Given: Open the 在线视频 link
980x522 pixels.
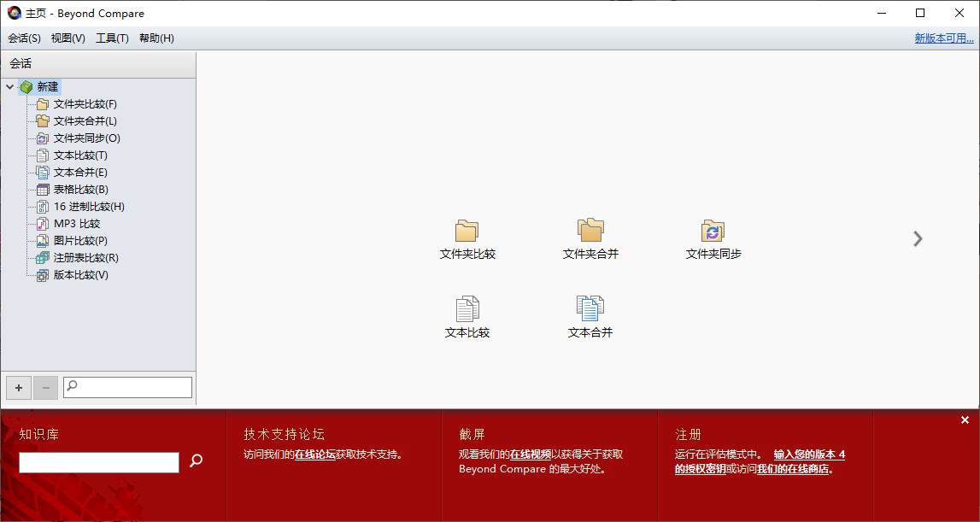Looking at the screenshot, I should 531,455.
